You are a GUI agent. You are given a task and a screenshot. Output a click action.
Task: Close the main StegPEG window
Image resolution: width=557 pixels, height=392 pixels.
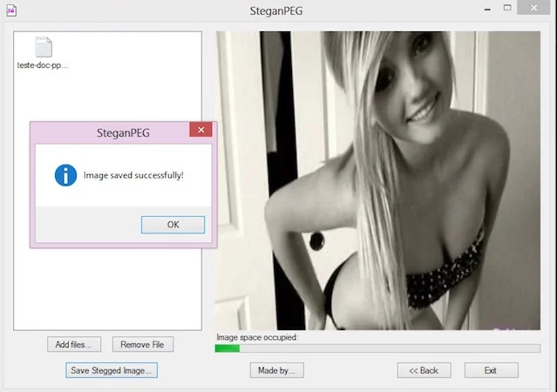tap(533, 8)
